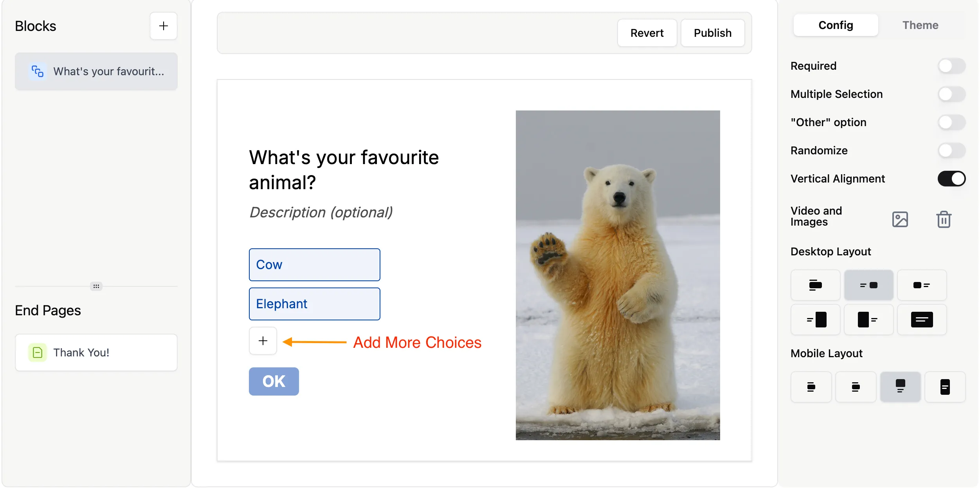Screen dimensions: 980x488
Task: Click the Publish button
Action: [x=712, y=33]
